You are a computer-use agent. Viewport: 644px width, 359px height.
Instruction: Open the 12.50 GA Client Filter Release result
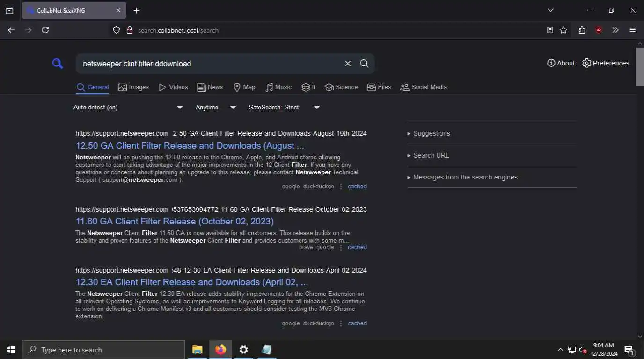(190, 146)
